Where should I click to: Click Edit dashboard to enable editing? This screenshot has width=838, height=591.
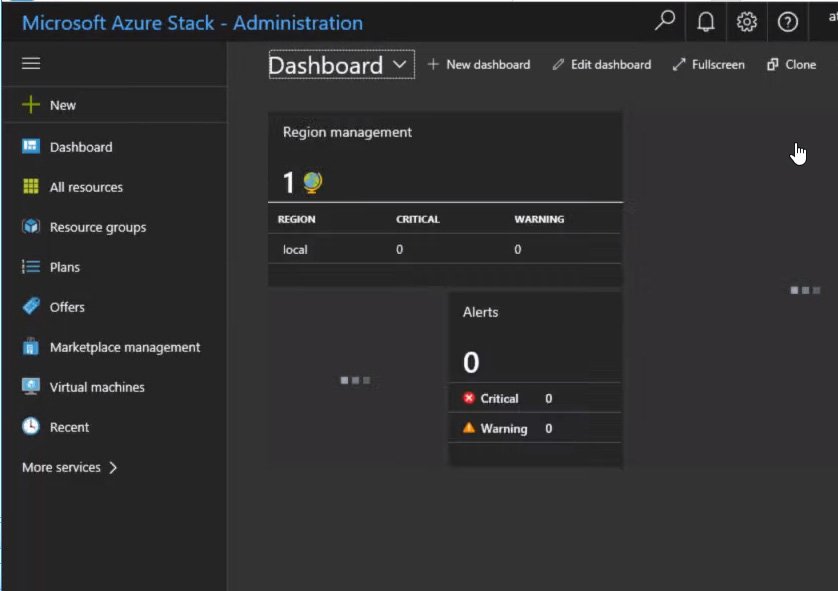[x=601, y=64]
